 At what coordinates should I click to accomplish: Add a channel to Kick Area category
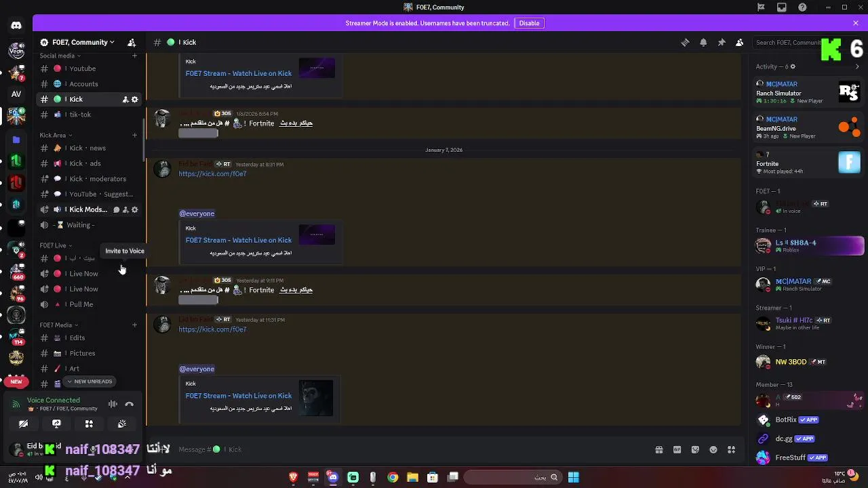tap(134, 135)
